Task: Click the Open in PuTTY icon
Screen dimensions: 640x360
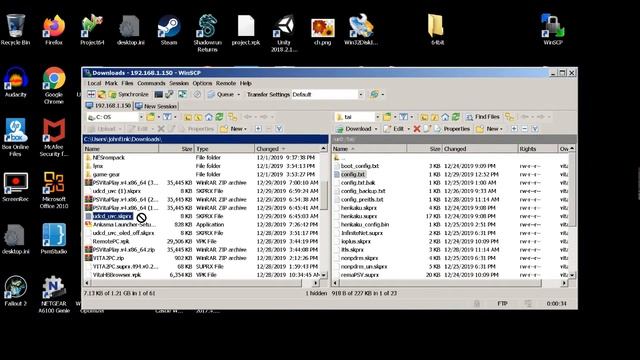Action: point(169,94)
